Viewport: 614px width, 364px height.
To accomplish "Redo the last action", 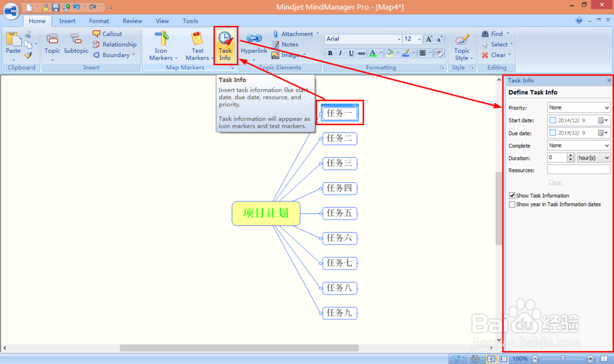I will [93, 7].
